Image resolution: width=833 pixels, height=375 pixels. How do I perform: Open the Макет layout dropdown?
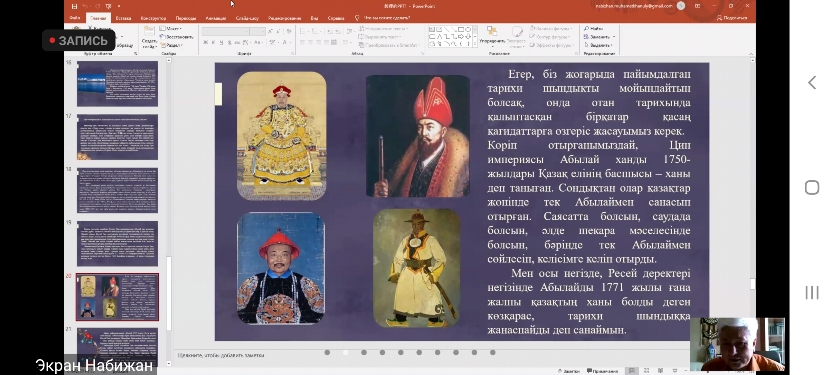coord(172,29)
